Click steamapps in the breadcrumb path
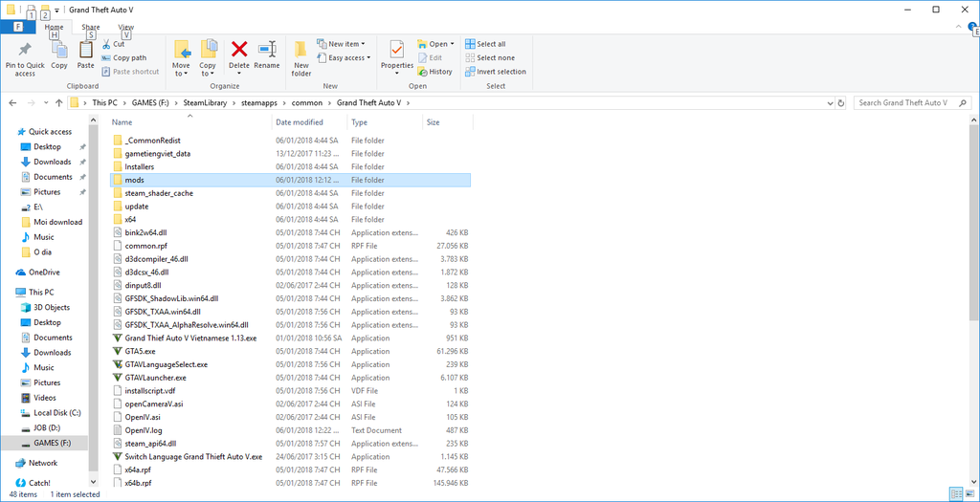Screen dimensions: 980x502 pos(258,103)
